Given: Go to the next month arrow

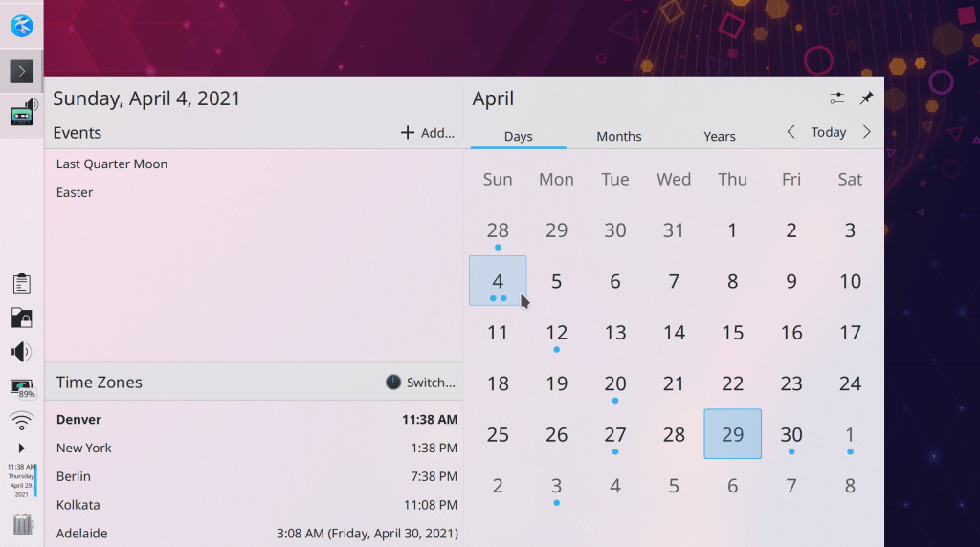Looking at the screenshot, I should tap(866, 133).
